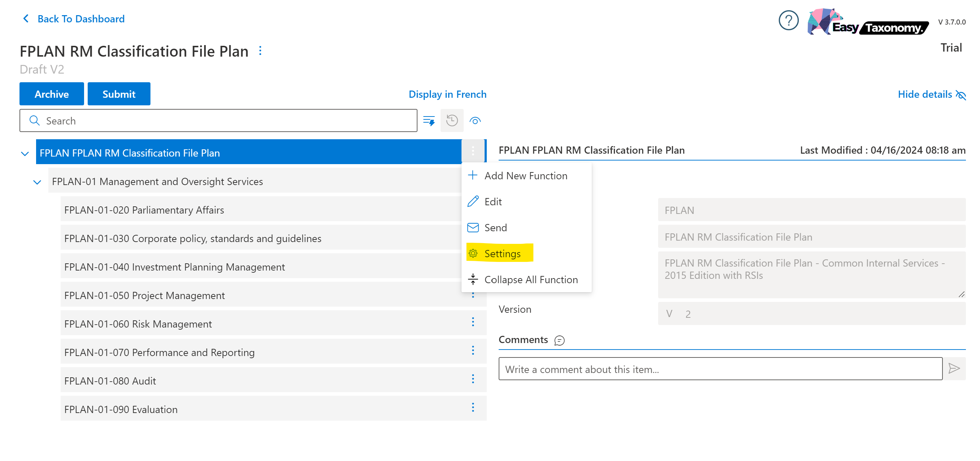Screen dimensions: 980x461
Task: Open the history clock icon
Action: click(452, 121)
